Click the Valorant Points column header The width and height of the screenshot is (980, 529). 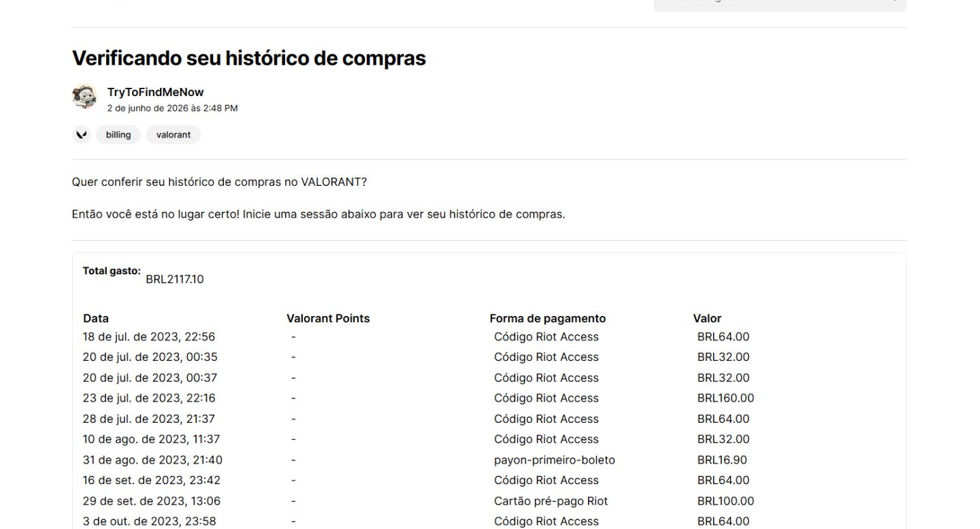click(328, 318)
